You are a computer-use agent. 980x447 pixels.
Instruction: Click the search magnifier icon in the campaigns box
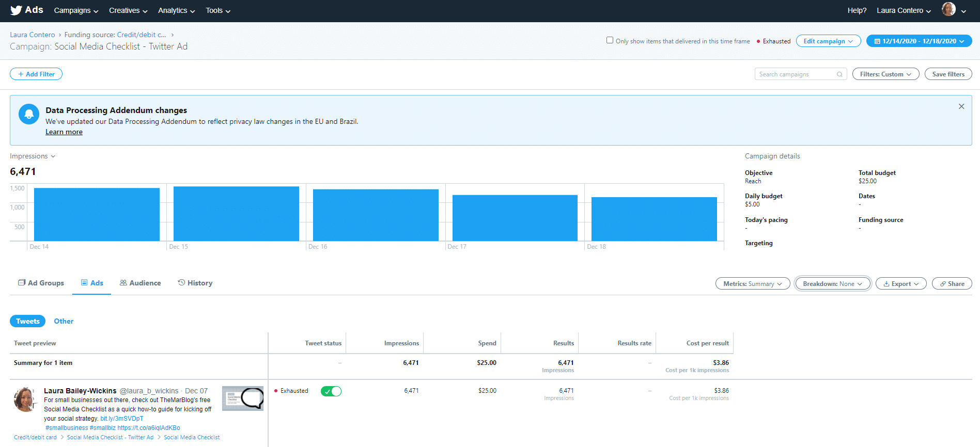(839, 74)
